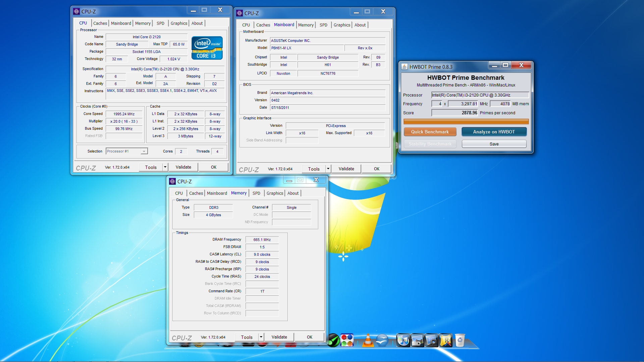Viewport: 644px width, 362px height.
Task: Click the Package value Socket 1155 LGA
Action: pyautogui.click(x=146, y=52)
